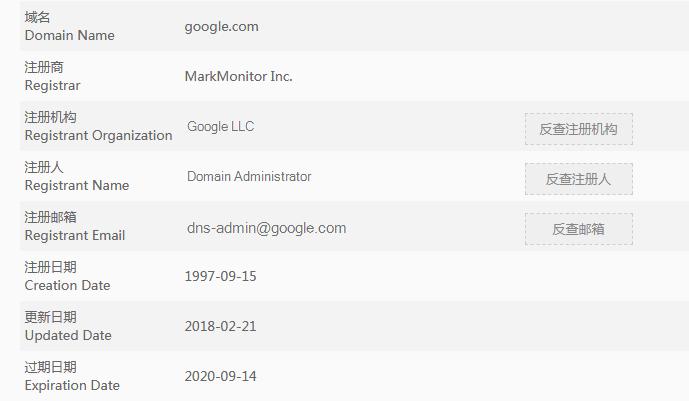Click the Updated Date label
The height and width of the screenshot is (401, 689).
(68, 336)
